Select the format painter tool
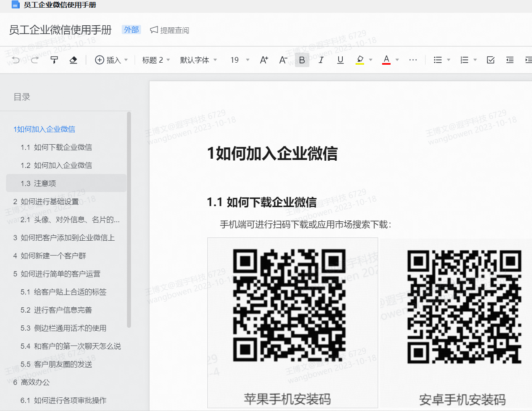 click(54, 60)
